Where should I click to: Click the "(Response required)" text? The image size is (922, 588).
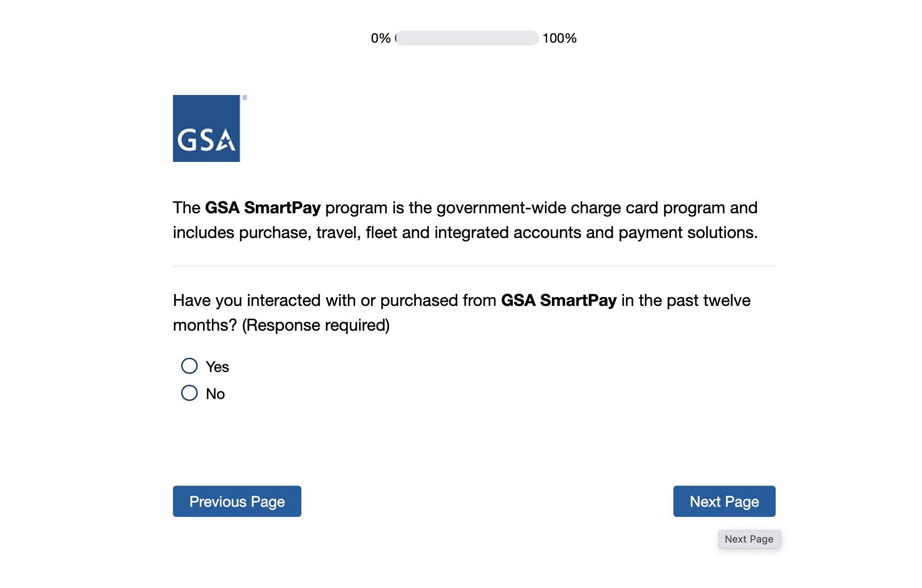click(316, 325)
